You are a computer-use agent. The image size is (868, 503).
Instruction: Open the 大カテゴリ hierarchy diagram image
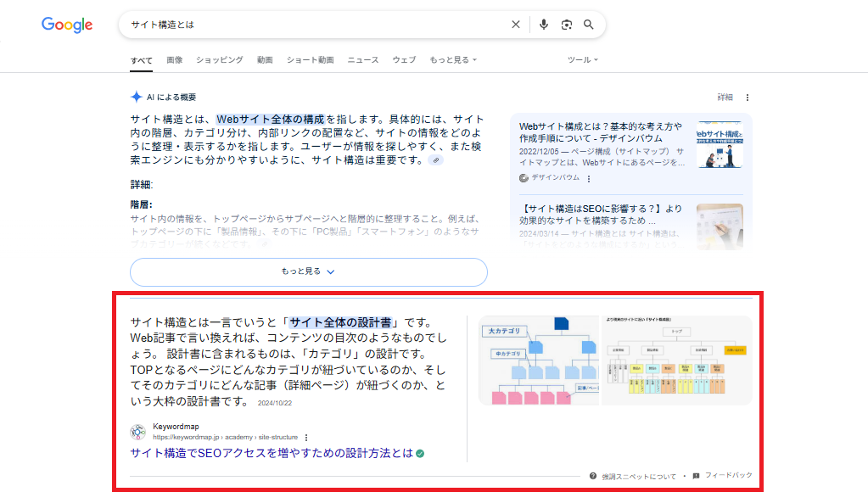tap(539, 360)
